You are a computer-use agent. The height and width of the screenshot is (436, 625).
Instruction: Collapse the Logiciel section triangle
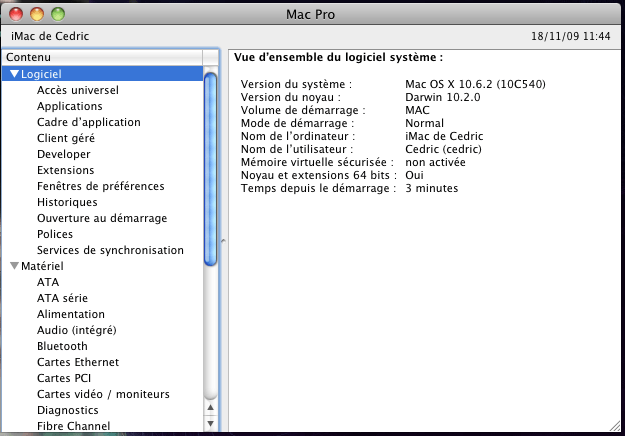point(14,74)
